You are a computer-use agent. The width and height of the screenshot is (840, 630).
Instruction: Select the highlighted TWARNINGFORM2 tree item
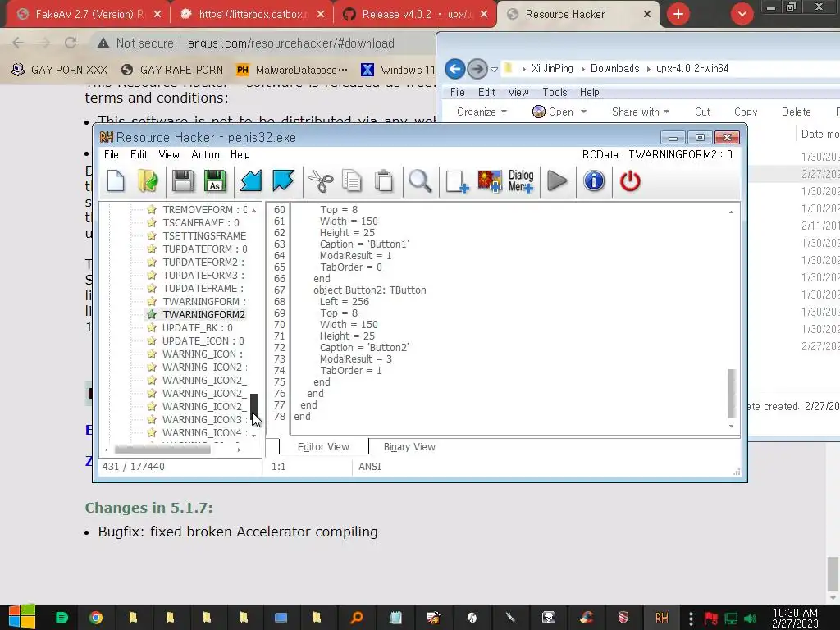tap(203, 314)
